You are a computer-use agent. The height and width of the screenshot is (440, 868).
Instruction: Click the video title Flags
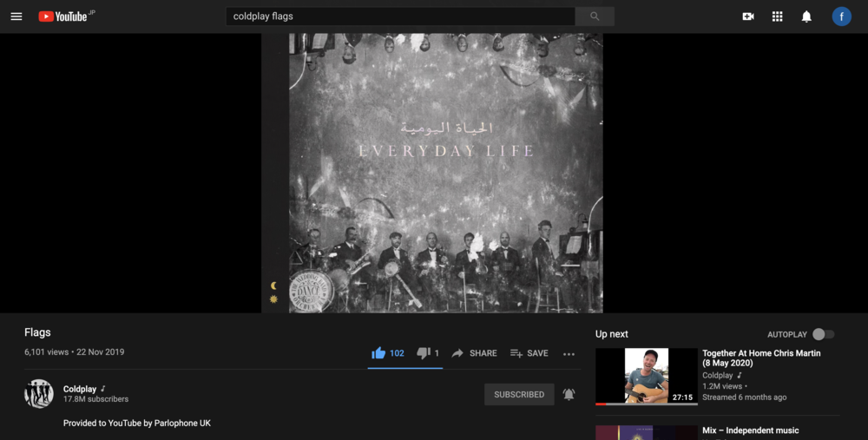click(37, 332)
